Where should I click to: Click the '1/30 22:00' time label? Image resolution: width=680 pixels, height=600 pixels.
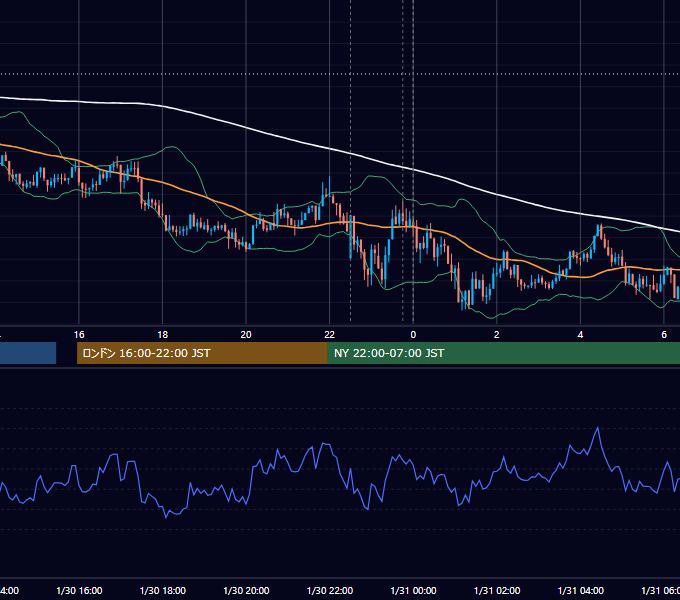[x=330, y=590]
